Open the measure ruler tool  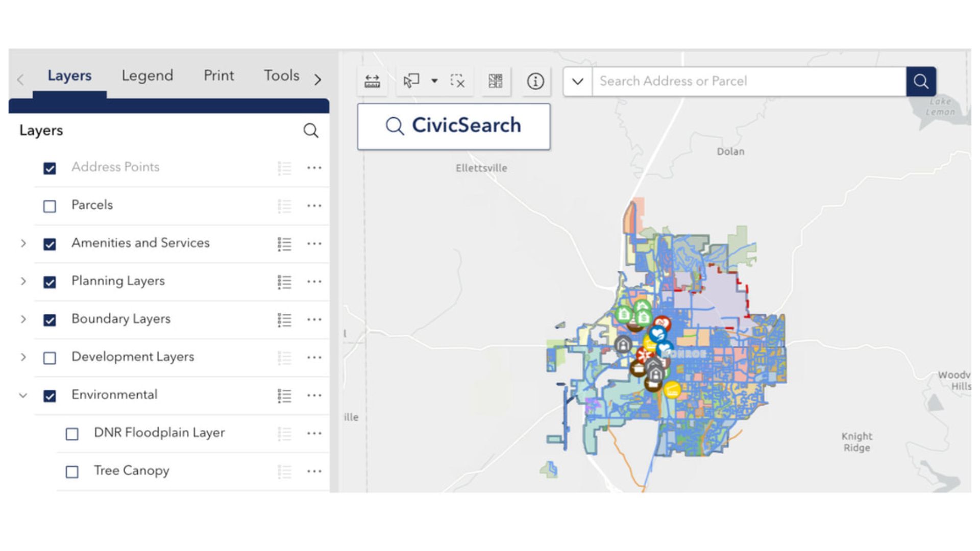372,81
